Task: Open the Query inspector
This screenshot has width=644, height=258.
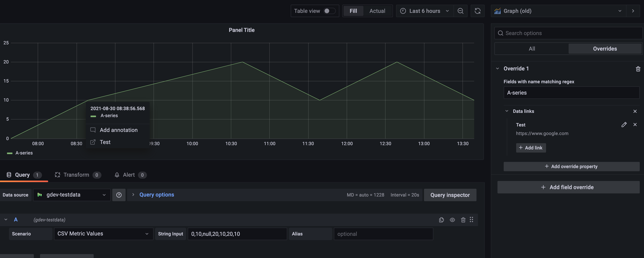Action: coord(450,195)
